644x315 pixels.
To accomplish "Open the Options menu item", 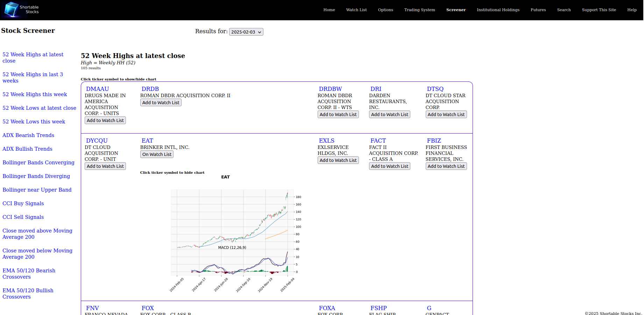I will (x=385, y=10).
